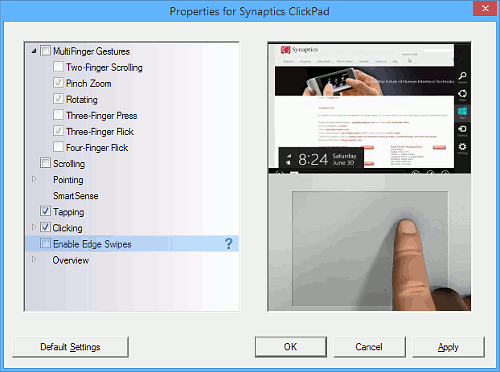Select the Two-Finger Scrolling label
Screen dimensions: 500x372
point(104,68)
